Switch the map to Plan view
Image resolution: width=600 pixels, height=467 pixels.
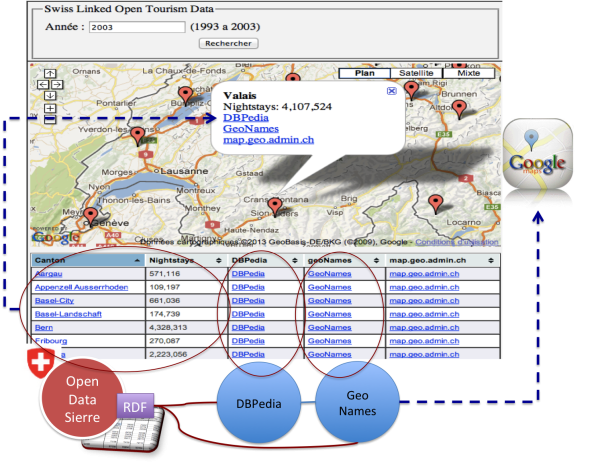365,73
